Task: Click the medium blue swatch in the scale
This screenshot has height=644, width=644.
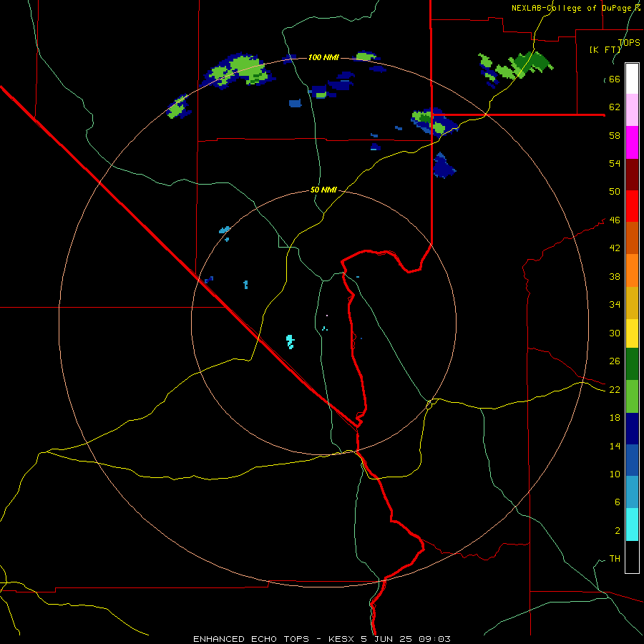Action: (x=632, y=460)
